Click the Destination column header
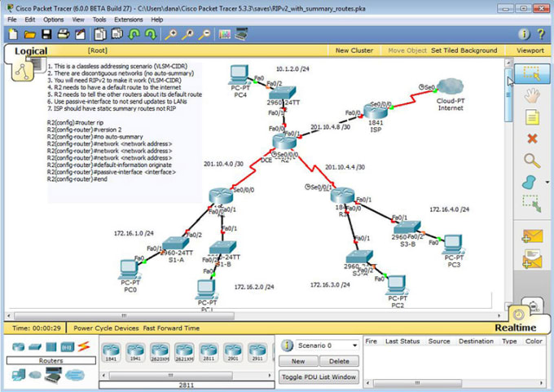This screenshot has width=554, height=392. pyautogui.click(x=476, y=341)
